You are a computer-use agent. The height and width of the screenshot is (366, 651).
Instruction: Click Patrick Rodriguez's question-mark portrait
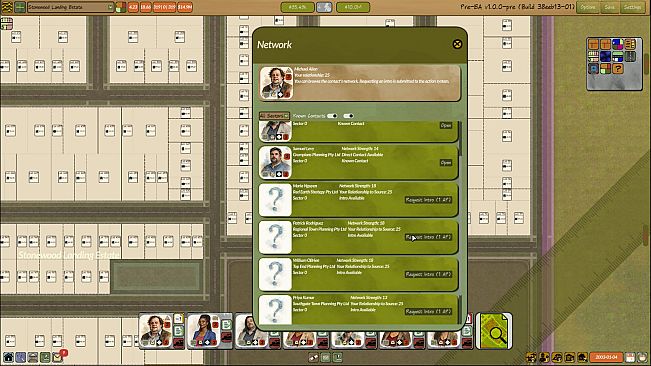pos(275,237)
